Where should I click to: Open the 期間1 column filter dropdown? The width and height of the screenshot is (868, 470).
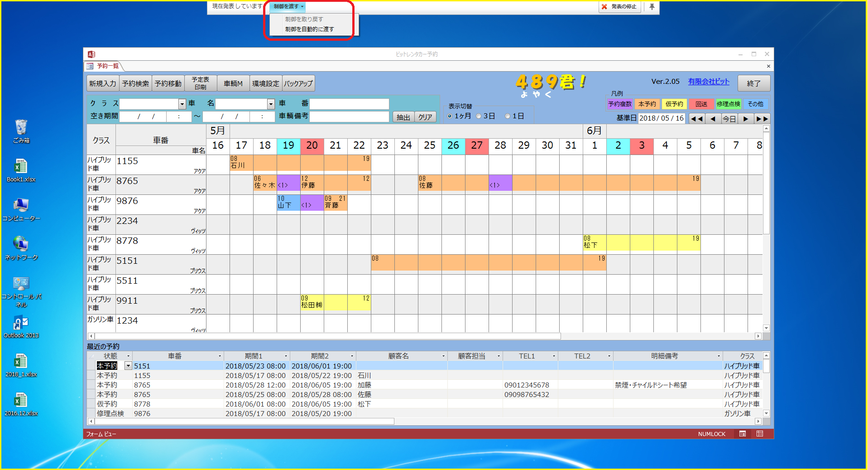point(286,356)
